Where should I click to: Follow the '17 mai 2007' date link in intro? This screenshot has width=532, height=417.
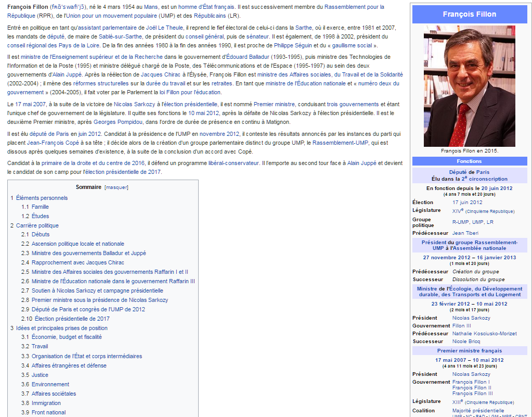point(30,104)
